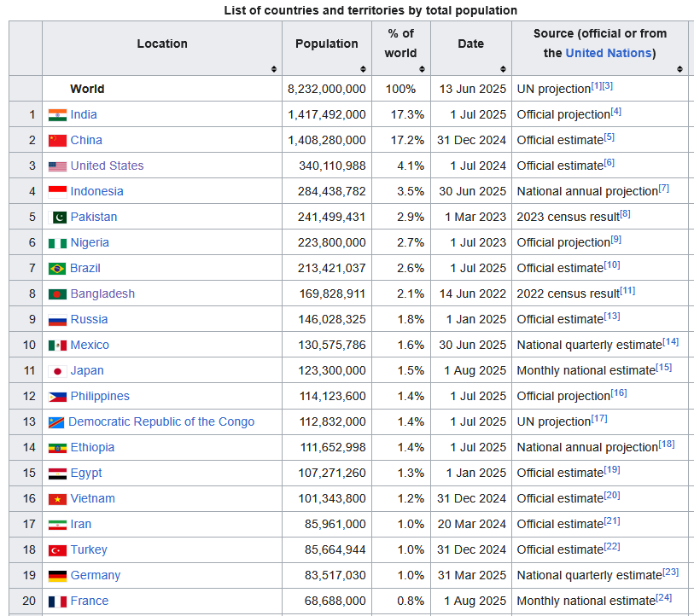This screenshot has width=694, height=616.
Task: Click the Japan flag icon
Action: coord(57,371)
